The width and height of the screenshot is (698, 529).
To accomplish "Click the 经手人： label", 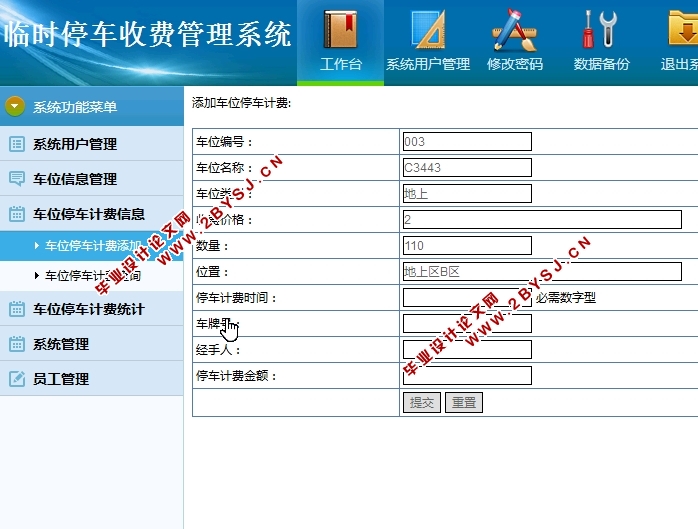I will (x=218, y=350).
